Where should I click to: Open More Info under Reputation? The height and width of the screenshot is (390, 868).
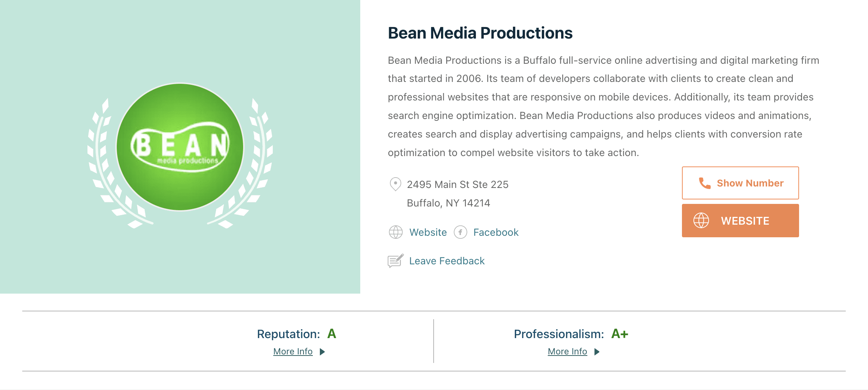(x=293, y=351)
